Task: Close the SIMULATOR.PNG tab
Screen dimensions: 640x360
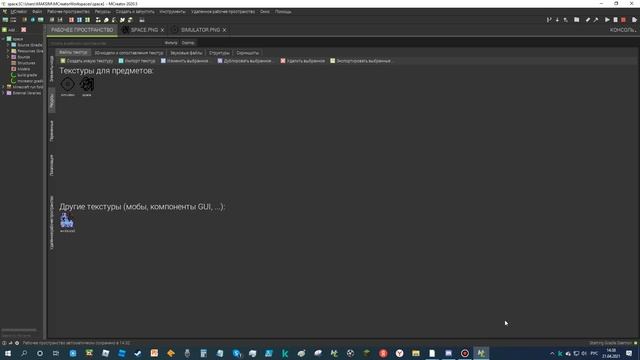Action: pos(224,30)
